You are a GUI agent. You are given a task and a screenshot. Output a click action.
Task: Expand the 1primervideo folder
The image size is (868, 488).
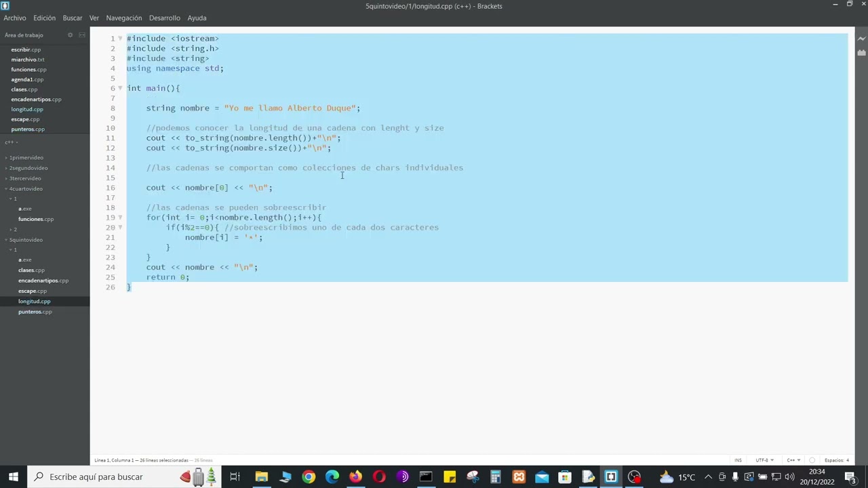(26, 158)
